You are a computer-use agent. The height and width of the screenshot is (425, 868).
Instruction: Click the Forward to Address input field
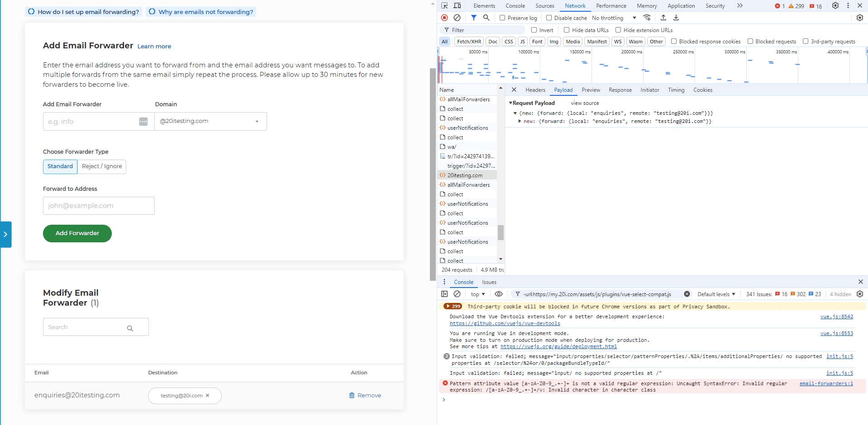tap(99, 206)
